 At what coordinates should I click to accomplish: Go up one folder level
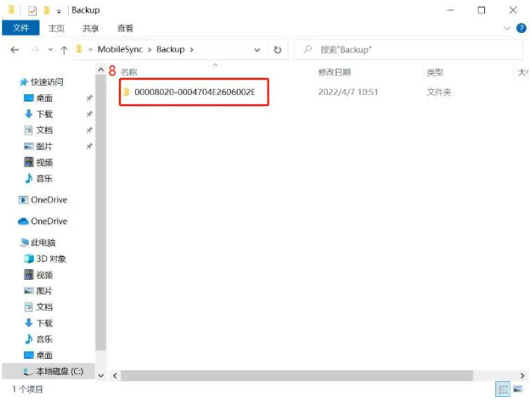64,50
